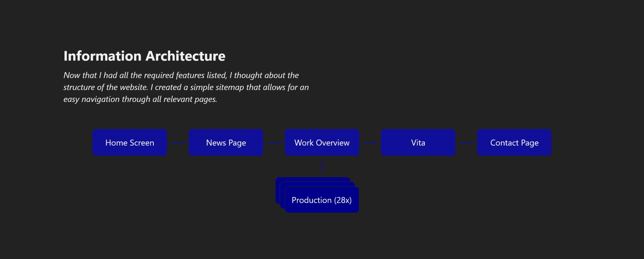Click the Contact Page node
The image size is (644, 259).
[x=514, y=142]
